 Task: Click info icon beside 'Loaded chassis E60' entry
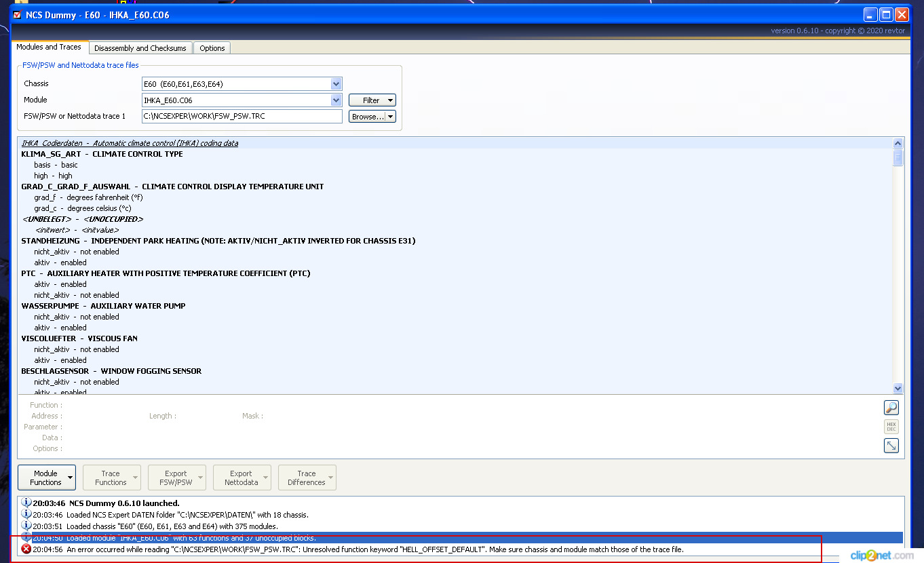pyautogui.click(x=26, y=526)
